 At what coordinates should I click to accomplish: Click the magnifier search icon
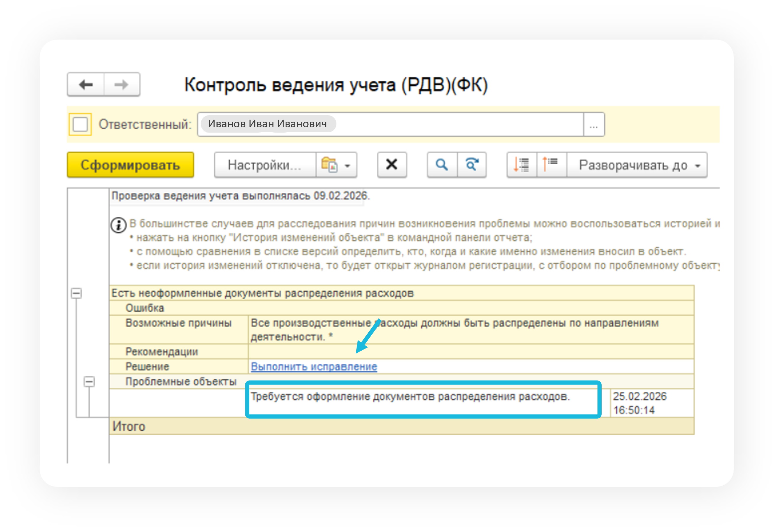[441, 165]
